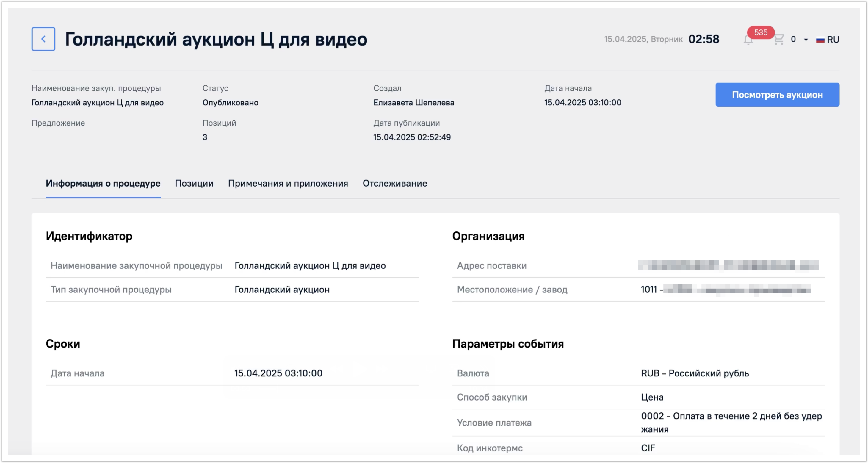Click the blurred Адрес поставки value

[728, 265]
